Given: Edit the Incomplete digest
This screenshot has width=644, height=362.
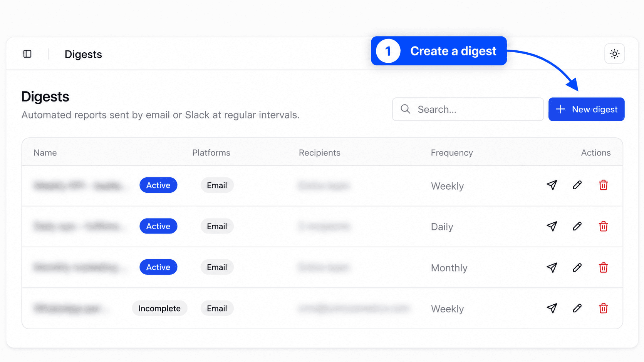Looking at the screenshot, I should [577, 308].
